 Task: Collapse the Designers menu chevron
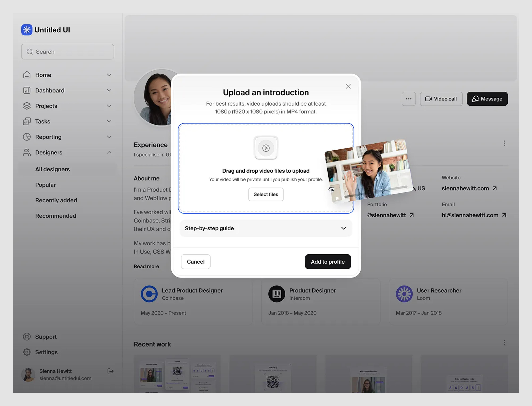pos(109,152)
